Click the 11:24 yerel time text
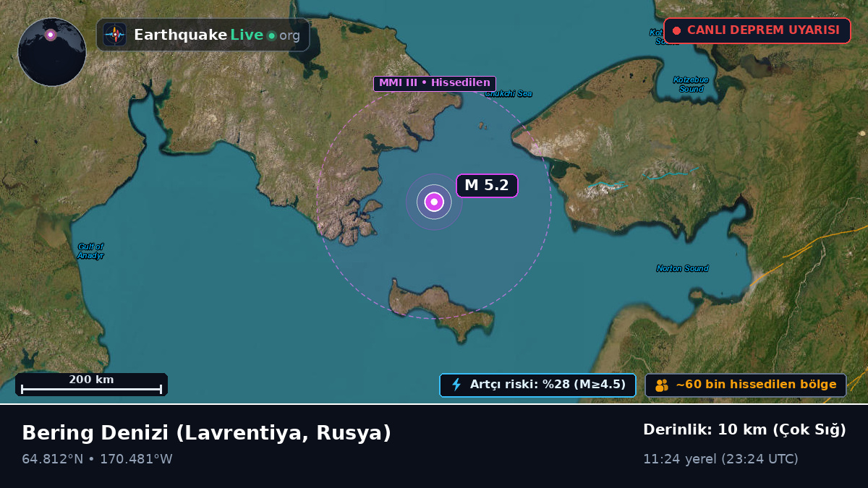 pyautogui.click(x=720, y=459)
